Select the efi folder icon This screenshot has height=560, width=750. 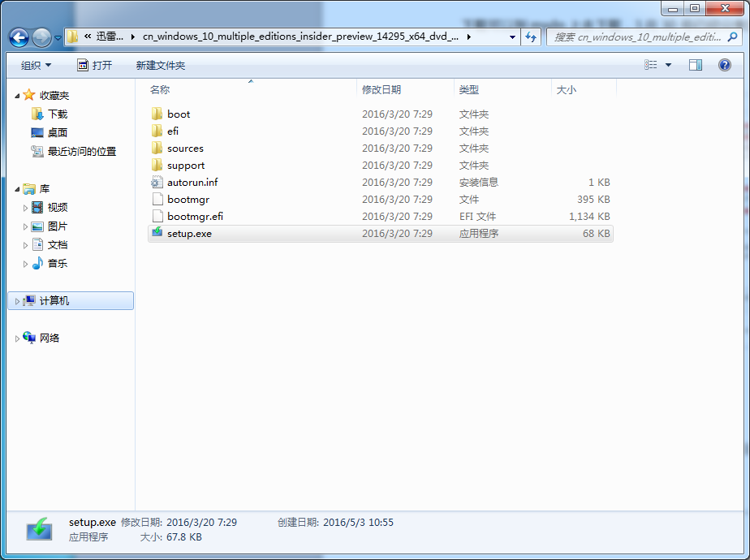(157, 131)
